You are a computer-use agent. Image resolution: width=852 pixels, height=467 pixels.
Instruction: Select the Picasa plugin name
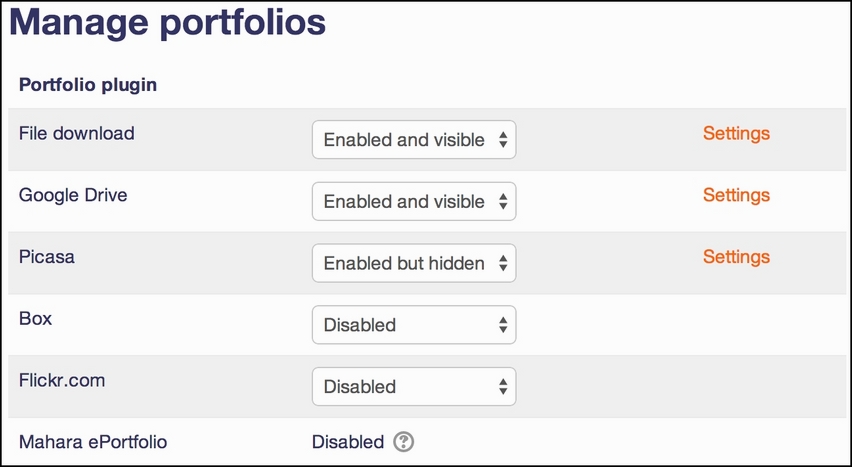[x=47, y=257]
